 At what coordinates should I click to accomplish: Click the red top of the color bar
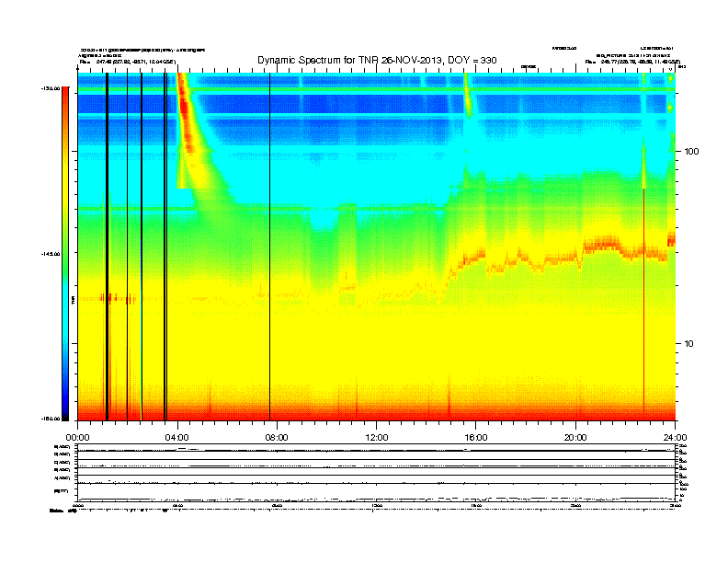65,93
